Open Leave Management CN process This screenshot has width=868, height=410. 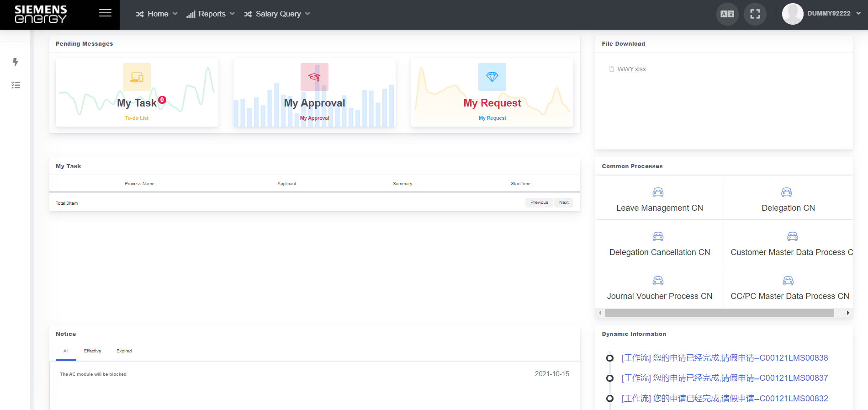click(659, 208)
